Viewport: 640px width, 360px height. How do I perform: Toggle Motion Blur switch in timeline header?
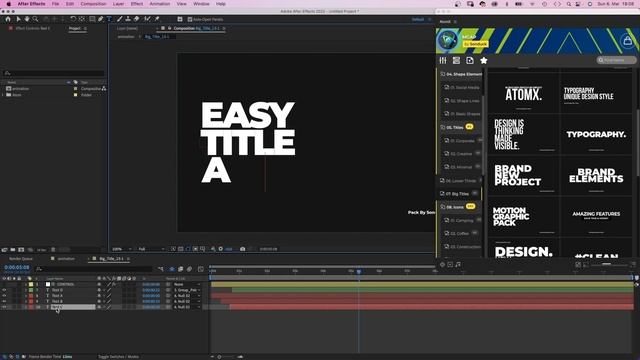[x=189, y=269]
